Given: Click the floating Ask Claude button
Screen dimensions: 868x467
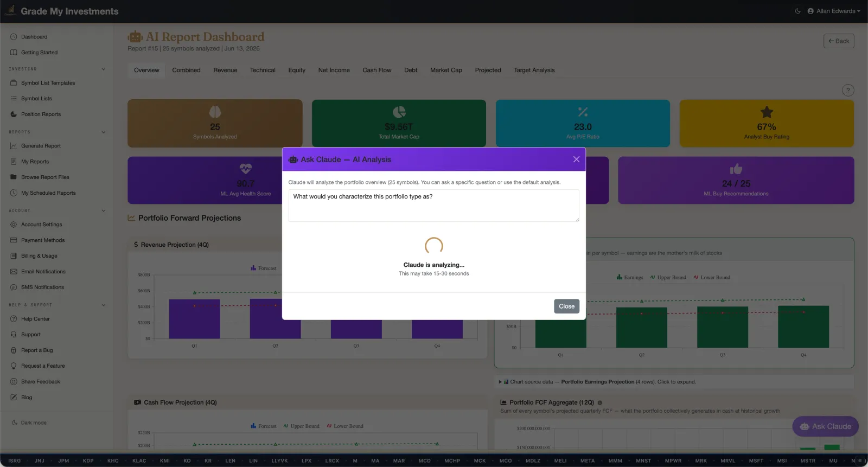Looking at the screenshot, I should tap(825, 427).
